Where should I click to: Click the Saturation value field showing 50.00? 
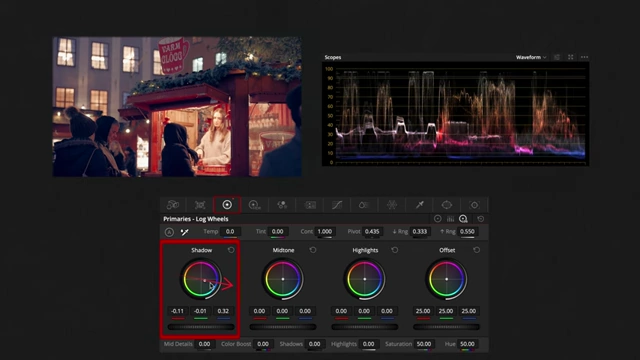coord(424,344)
